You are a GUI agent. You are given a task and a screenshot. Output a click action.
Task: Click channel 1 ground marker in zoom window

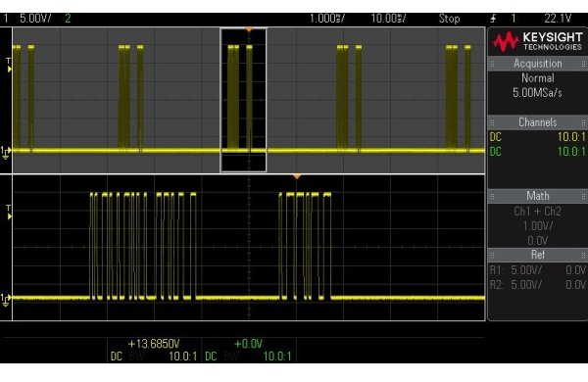6,299
